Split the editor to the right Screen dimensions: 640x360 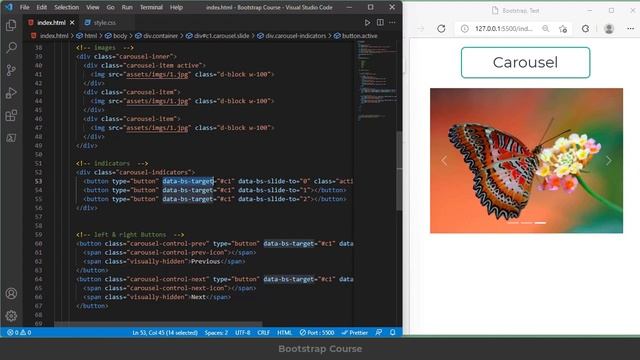click(380, 22)
